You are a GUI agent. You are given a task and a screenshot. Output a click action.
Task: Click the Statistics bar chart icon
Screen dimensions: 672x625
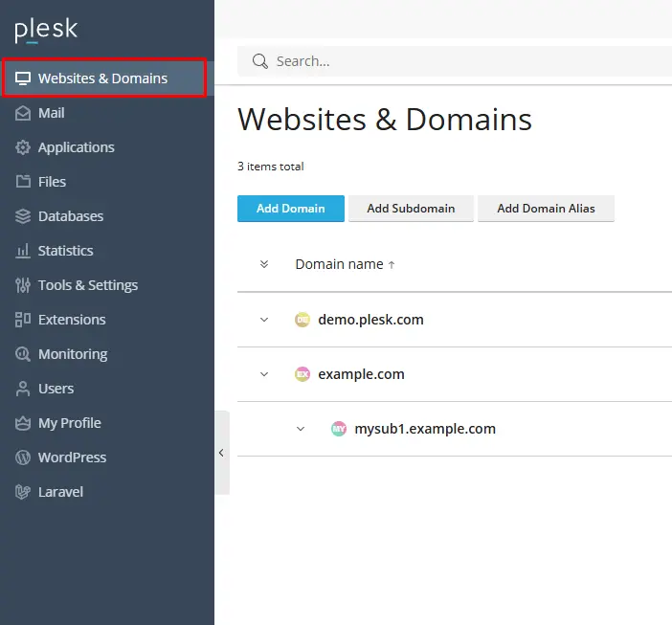(23, 251)
